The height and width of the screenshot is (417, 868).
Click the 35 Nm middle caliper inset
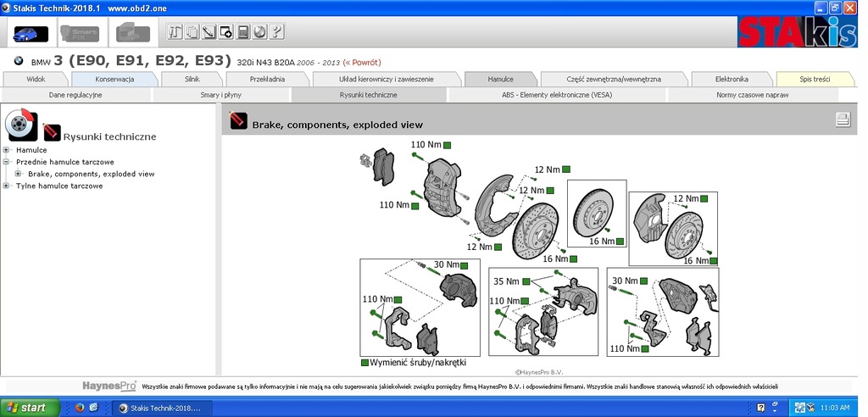(x=543, y=312)
